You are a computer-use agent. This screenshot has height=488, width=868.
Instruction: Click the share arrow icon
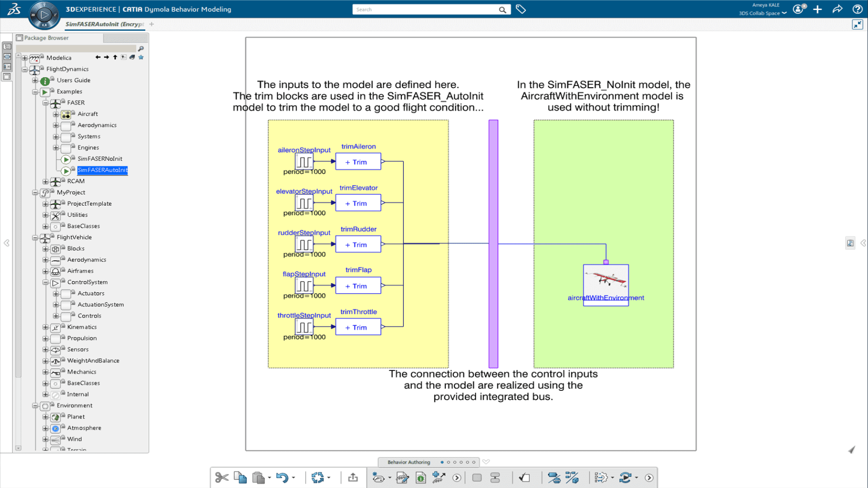tap(837, 9)
